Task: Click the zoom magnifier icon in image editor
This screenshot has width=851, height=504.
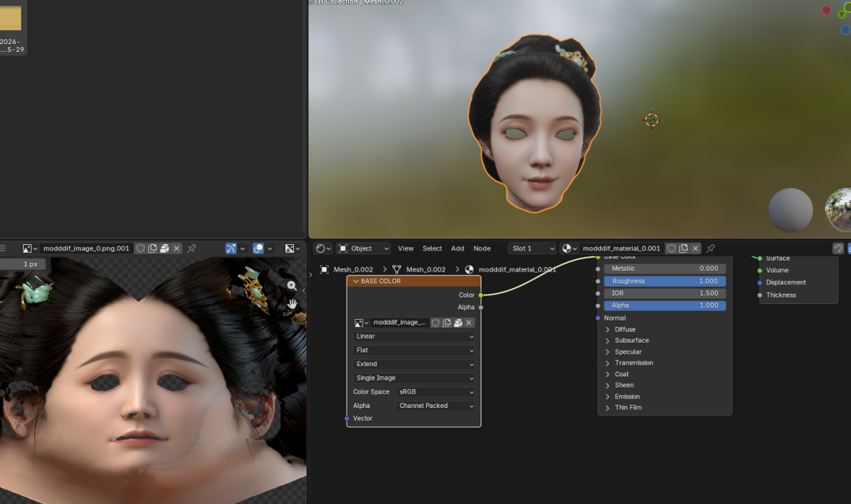Action: point(292,286)
